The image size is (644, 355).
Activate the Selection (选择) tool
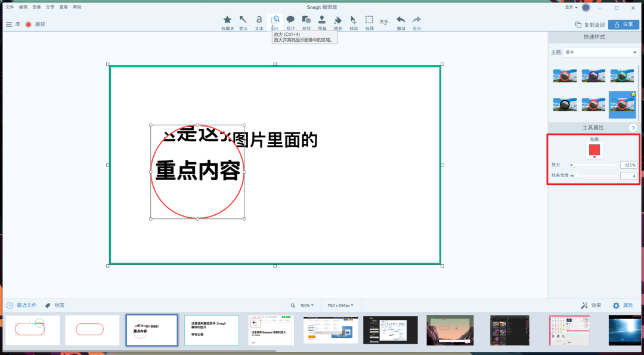(x=369, y=21)
